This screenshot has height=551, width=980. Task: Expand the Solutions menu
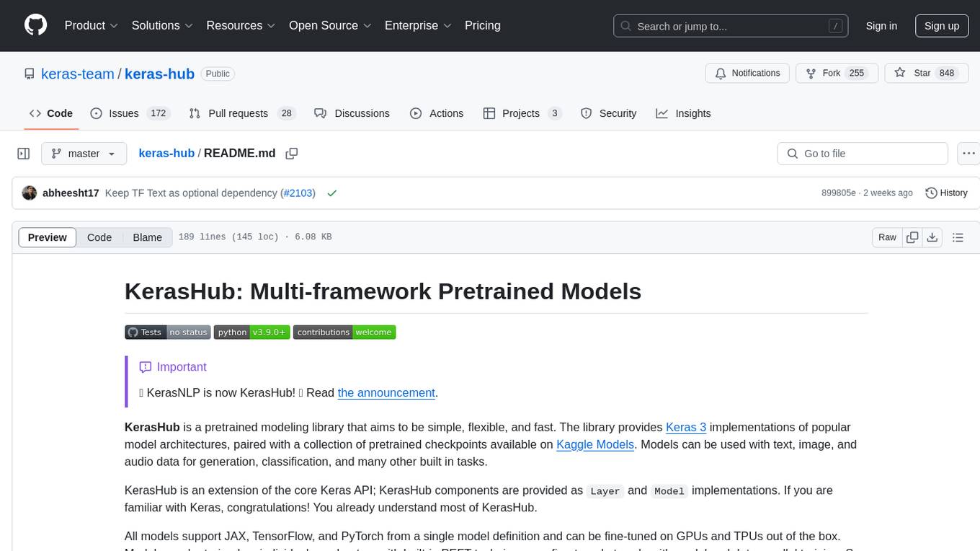pyautogui.click(x=163, y=25)
